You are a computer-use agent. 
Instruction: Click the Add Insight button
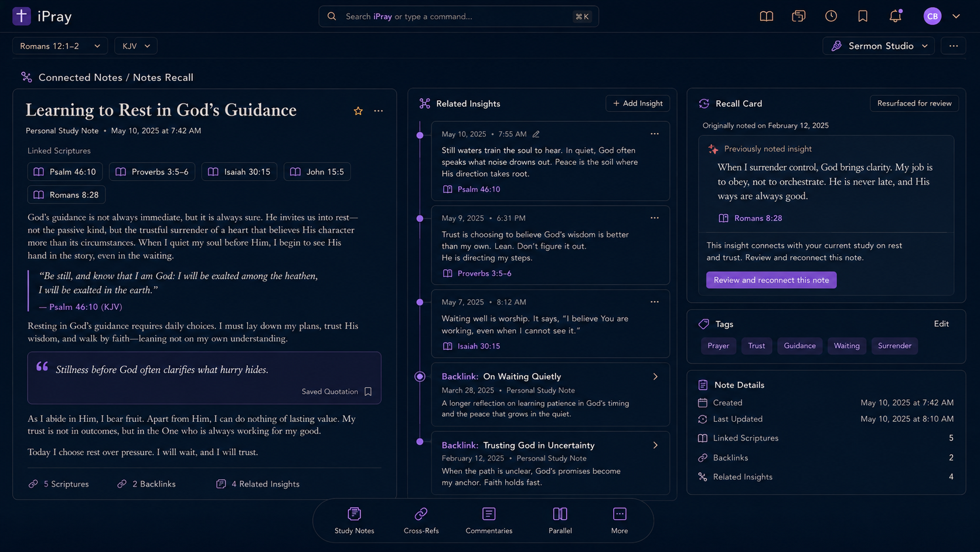pos(638,103)
